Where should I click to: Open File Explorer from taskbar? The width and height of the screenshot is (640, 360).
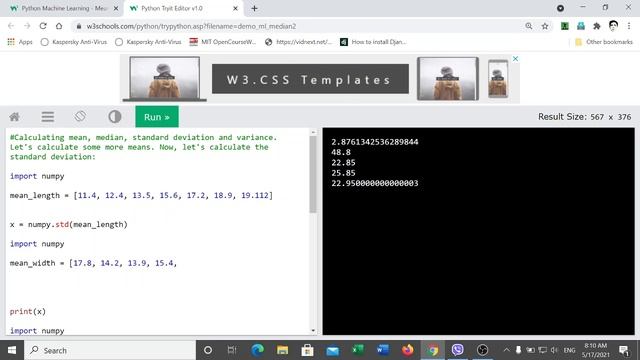[282, 350]
